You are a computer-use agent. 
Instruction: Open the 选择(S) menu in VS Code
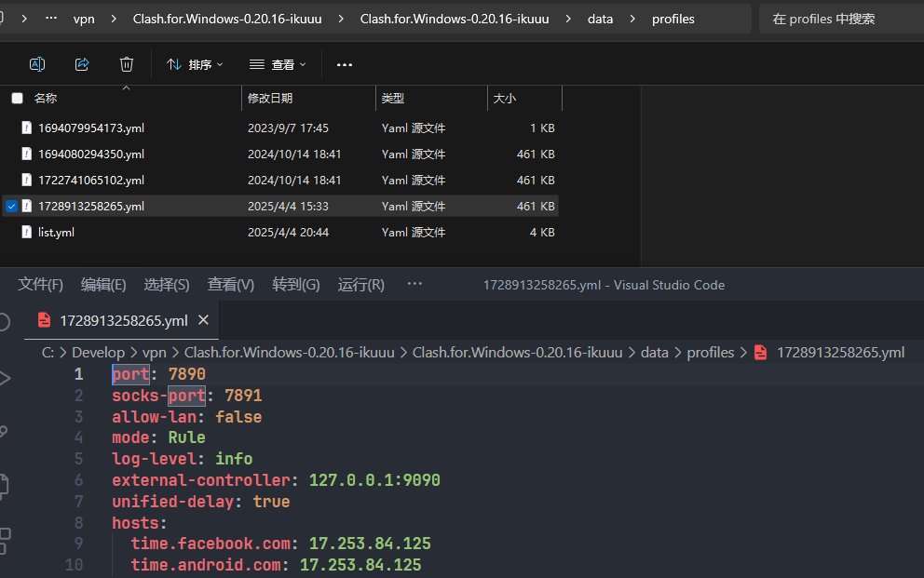[167, 285]
